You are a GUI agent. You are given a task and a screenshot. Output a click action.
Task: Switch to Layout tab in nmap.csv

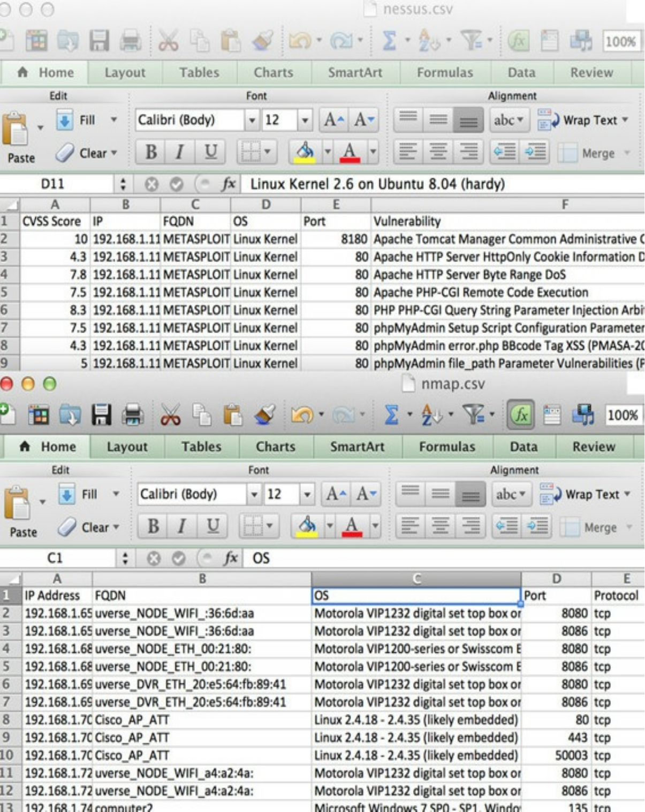(x=127, y=447)
